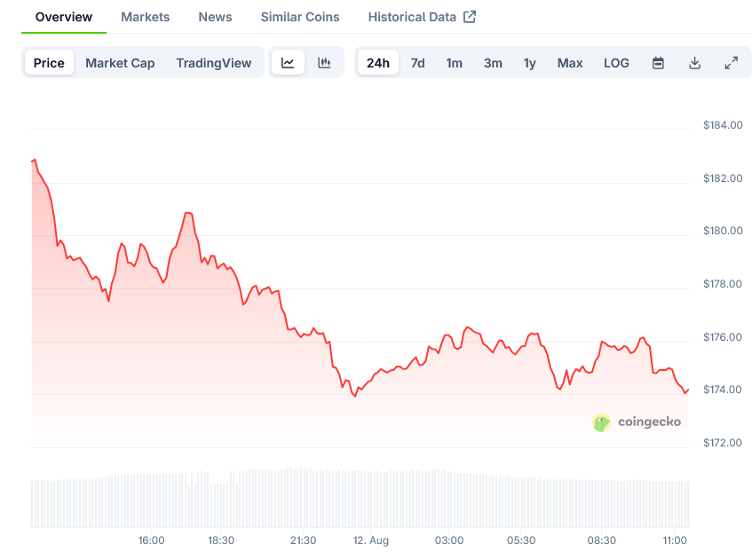752x560 pixels.
Task: Select the Price chart mode
Action: pyautogui.click(x=49, y=63)
